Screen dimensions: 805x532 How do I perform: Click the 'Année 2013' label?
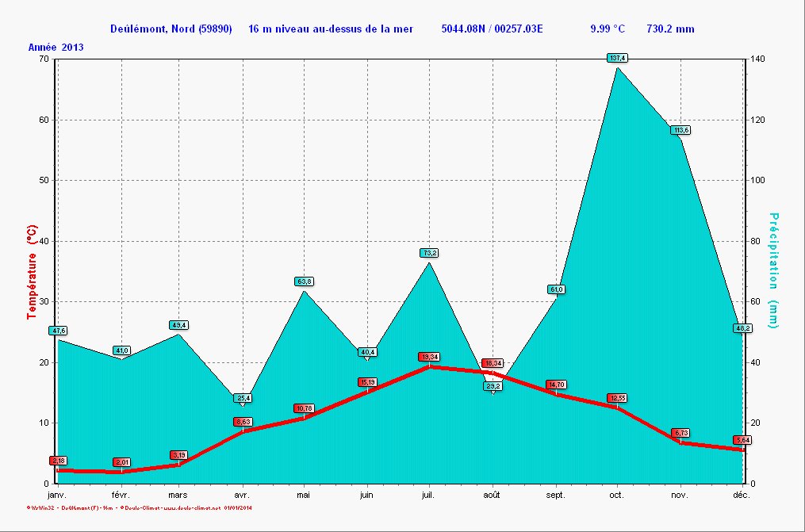point(56,47)
